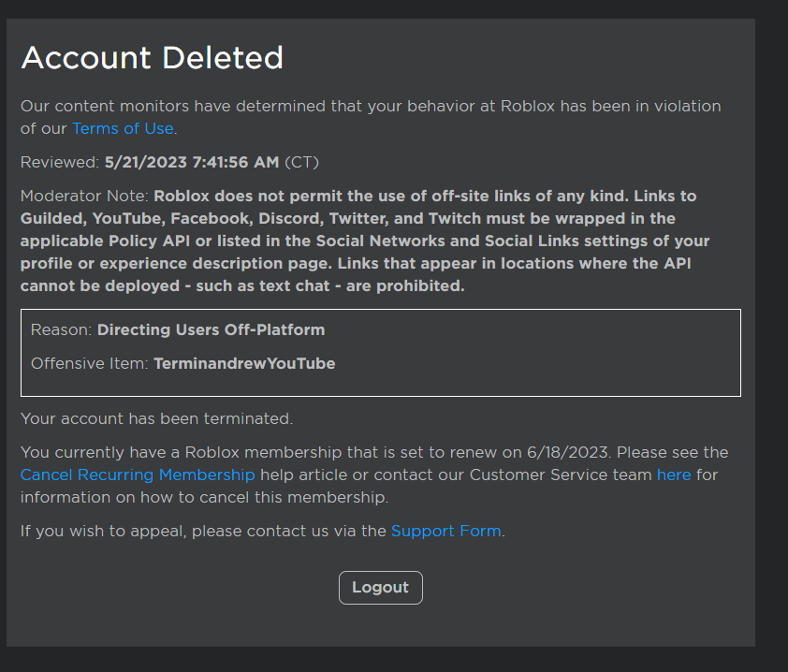Click 'Your account has been terminated.' text
788x672 pixels.
click(157, 418)
